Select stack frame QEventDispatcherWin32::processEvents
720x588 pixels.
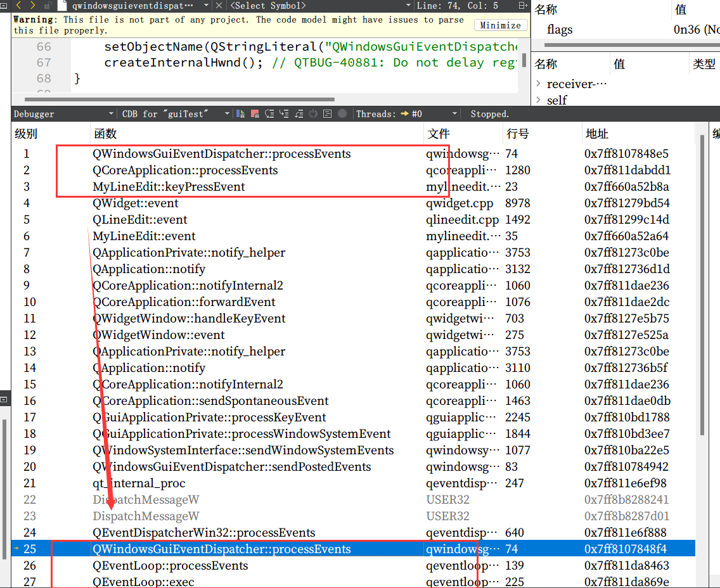tap(353, 533)
